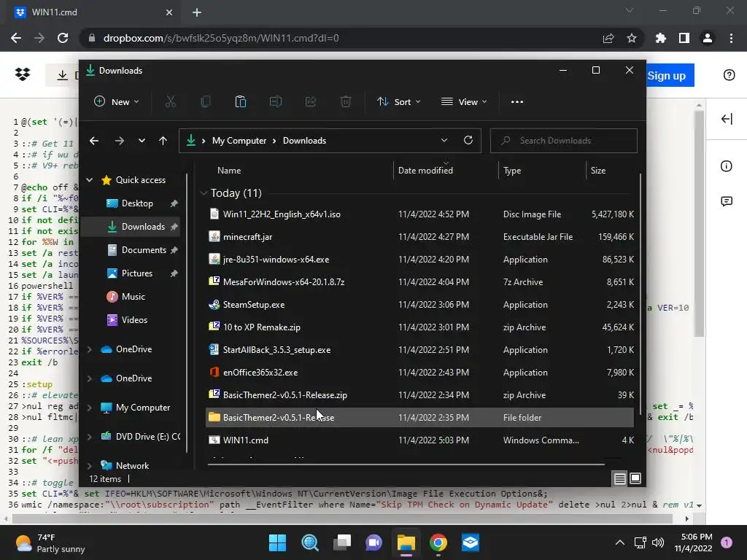The width and height of the screenshot is (747, 560).
Task: Open Windows Start menu
Action: click(x=277, y=542)
